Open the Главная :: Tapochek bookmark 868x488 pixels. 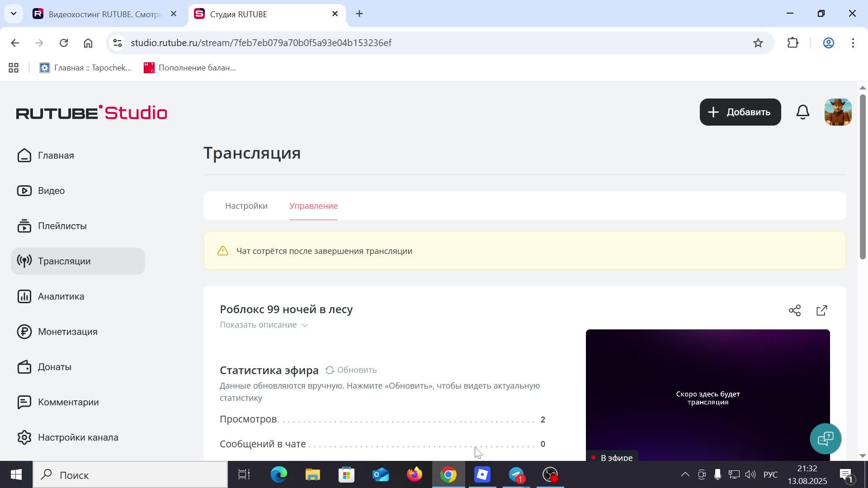tap(85, 67)
